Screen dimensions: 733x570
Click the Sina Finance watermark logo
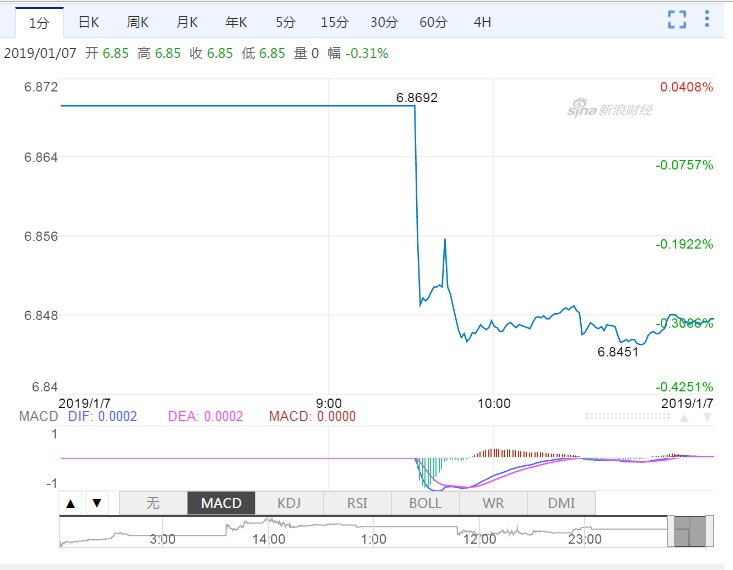[610, 109]
